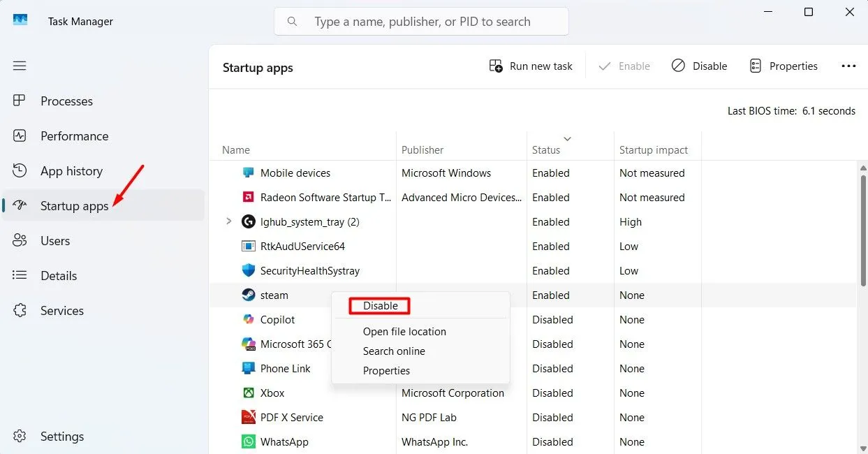Click the Microsoft 365 app icon
Image resolution: width=868 pixels, height=454 pixels.
click(x=248, y=344)
